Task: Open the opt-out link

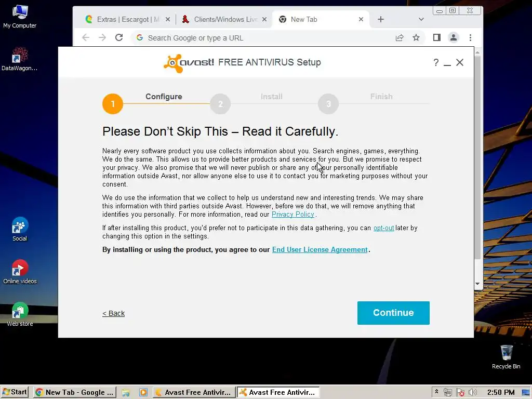Action: click(384, 228)
